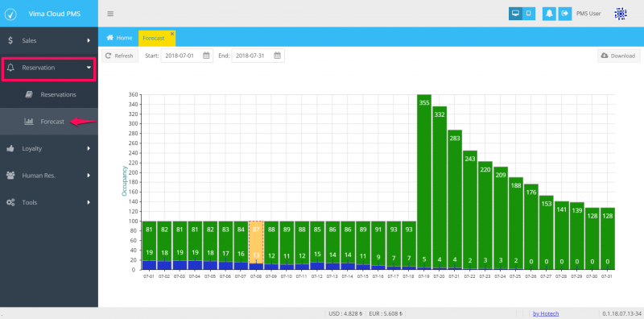Screen dimensions: 644x319
Task: Click the logout arrow icon
Action: [x=565, y=14]
